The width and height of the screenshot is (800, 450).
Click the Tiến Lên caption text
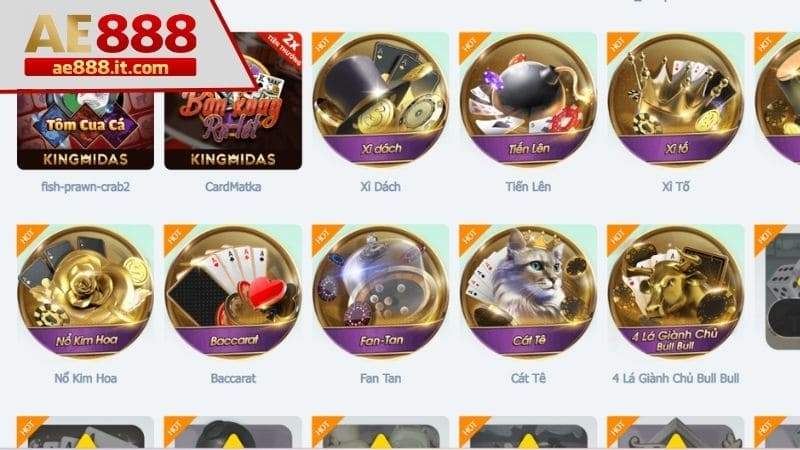528,187
